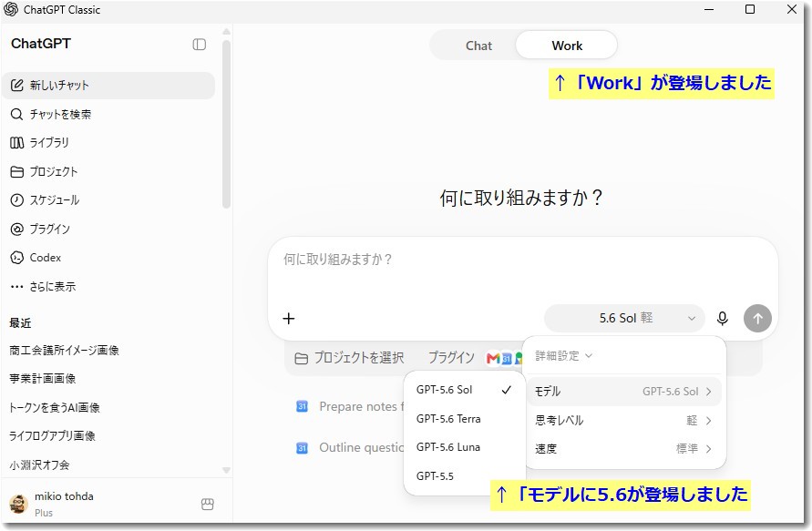Click sidebar scrollbar up arrow

tap(226, 32)
